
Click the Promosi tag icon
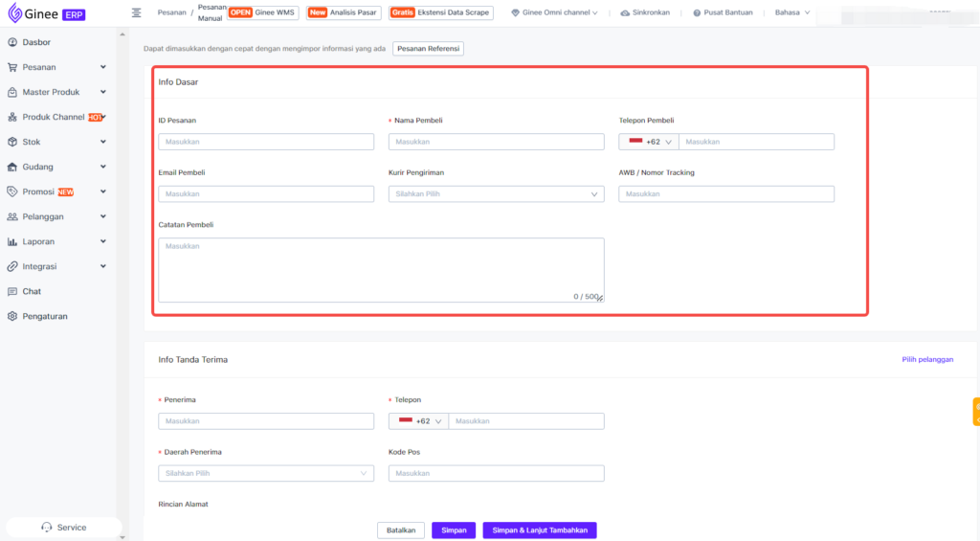coord(12,192)
